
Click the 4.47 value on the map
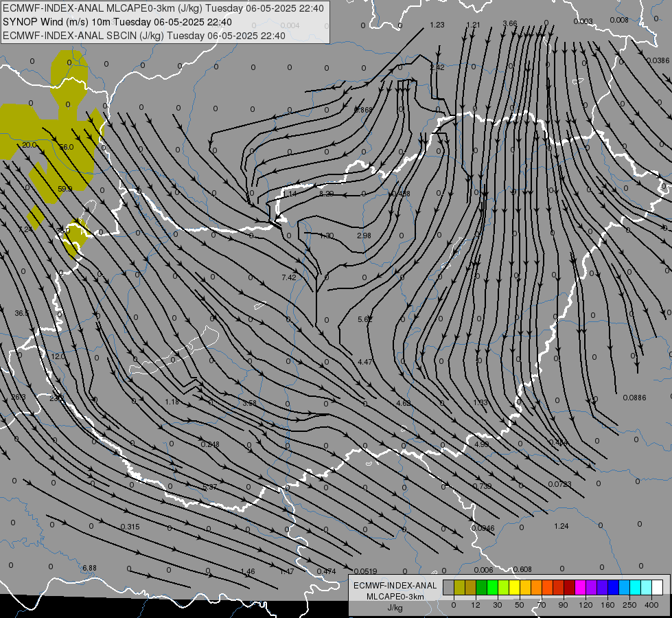(x=364, y=362)
